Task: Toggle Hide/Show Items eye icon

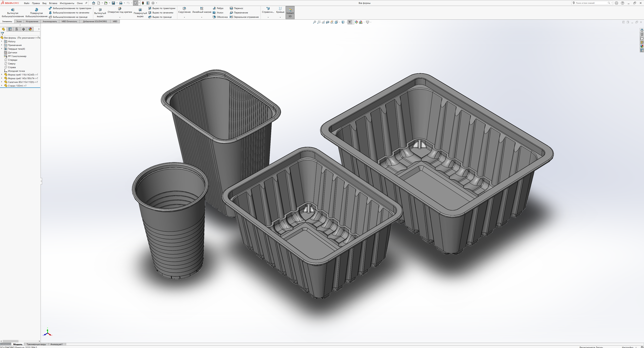Action: point(349,22)
